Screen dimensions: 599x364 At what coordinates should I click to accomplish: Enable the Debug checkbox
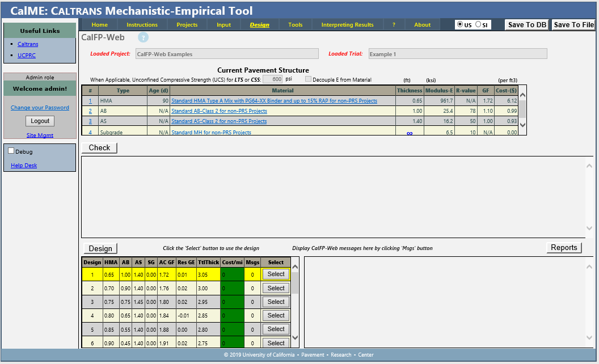pos(11,151)
